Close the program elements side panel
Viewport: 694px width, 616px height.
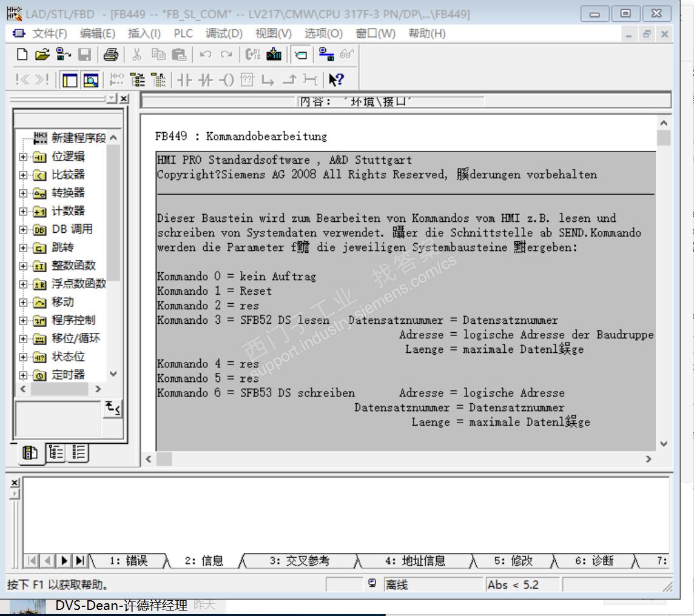pos(124,99)
